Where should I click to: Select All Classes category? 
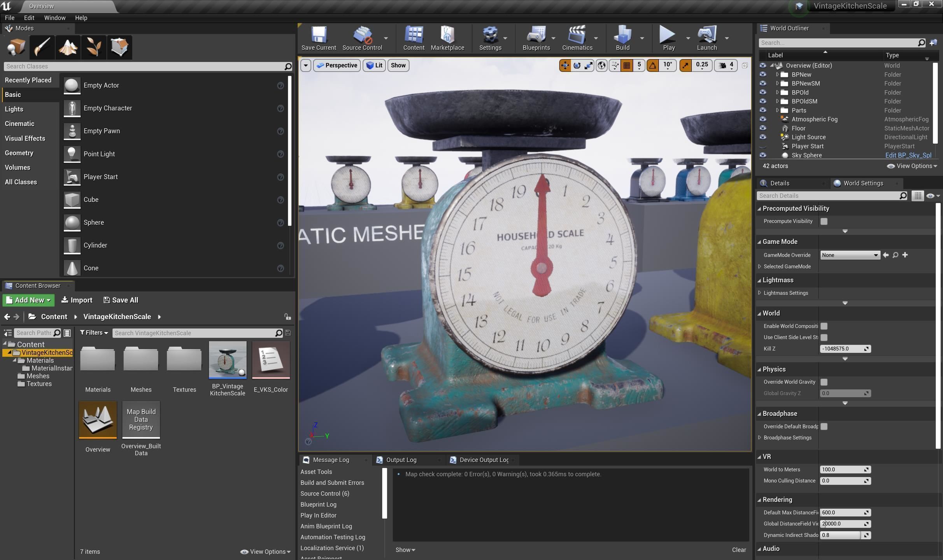tap(21, 182)
